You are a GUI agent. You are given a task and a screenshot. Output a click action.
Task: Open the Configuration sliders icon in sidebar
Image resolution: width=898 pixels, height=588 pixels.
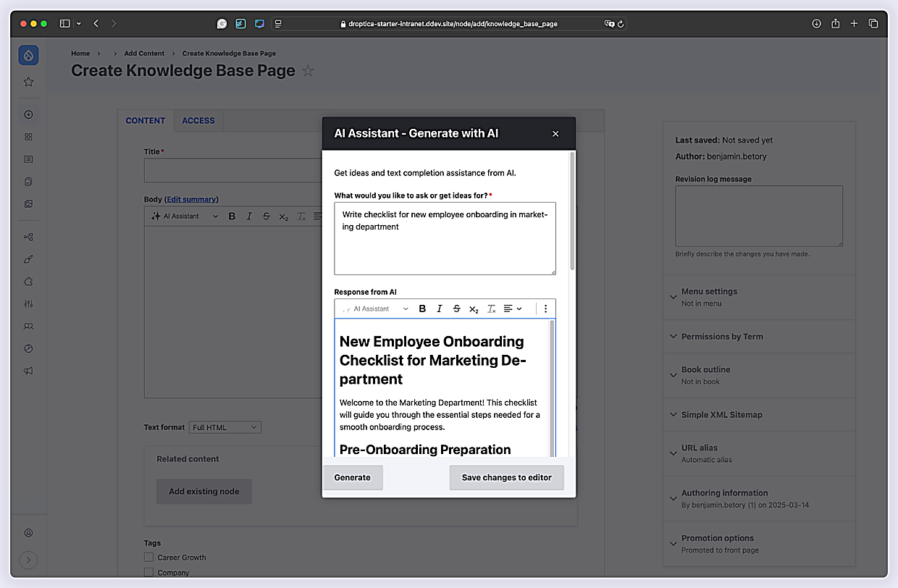(28, 304)
